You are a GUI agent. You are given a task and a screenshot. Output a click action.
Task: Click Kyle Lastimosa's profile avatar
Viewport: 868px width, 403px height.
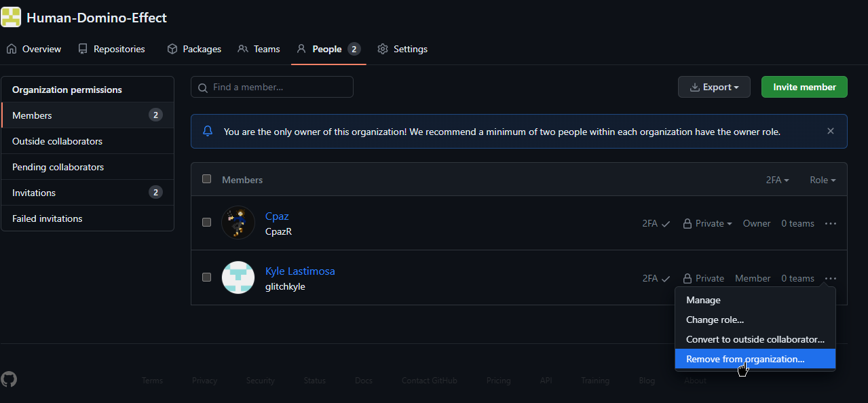click(238, 277)
